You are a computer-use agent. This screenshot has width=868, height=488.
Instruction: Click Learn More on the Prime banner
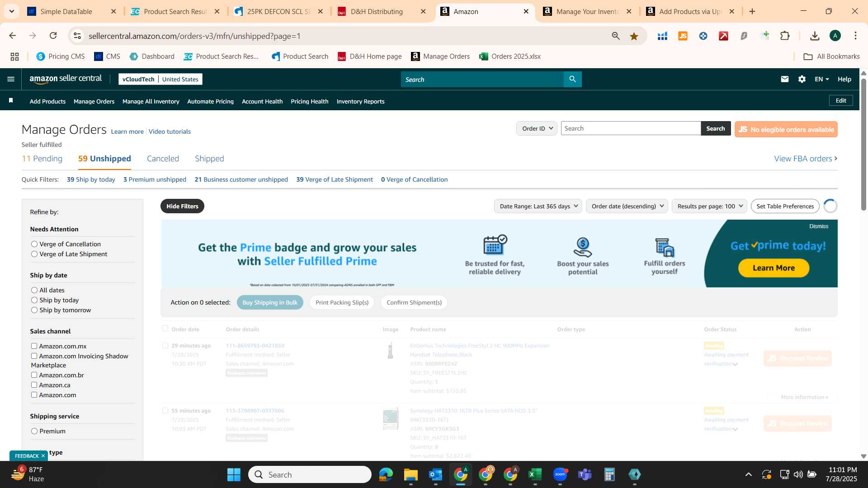[774, 268]
